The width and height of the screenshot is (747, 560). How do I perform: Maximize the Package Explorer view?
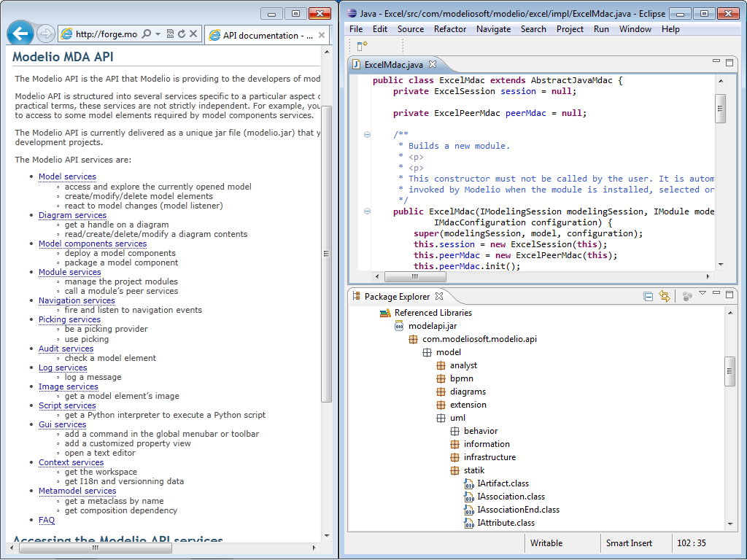(x=729, y=295)
